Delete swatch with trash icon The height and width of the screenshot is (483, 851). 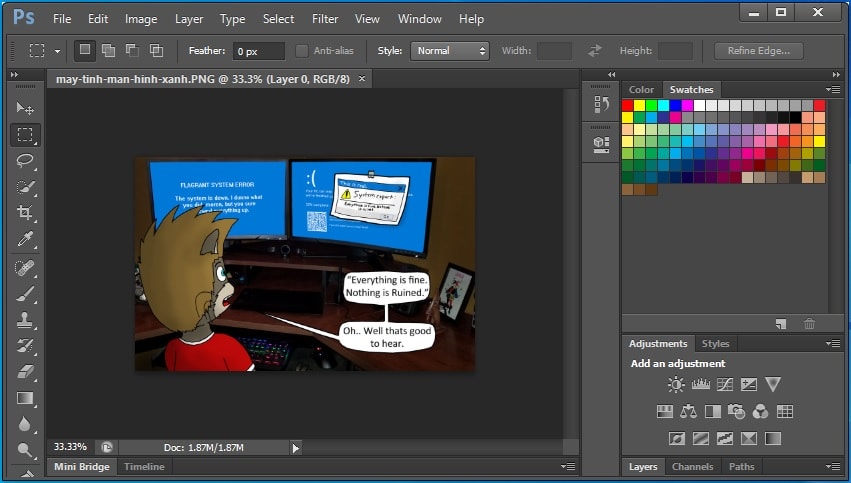pyautogui.click(x=809, y=324)
